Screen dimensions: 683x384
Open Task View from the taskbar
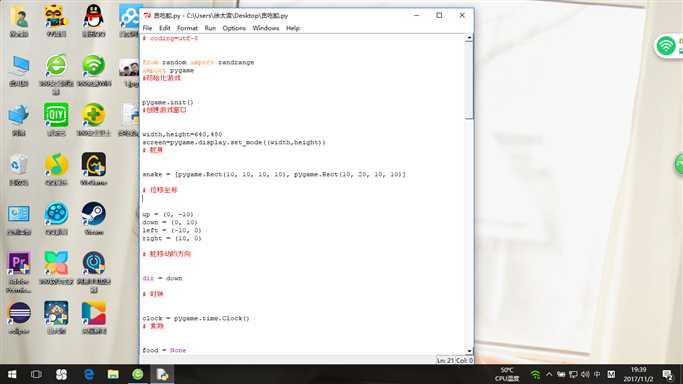pyautogui.click(x=36, y=374)
